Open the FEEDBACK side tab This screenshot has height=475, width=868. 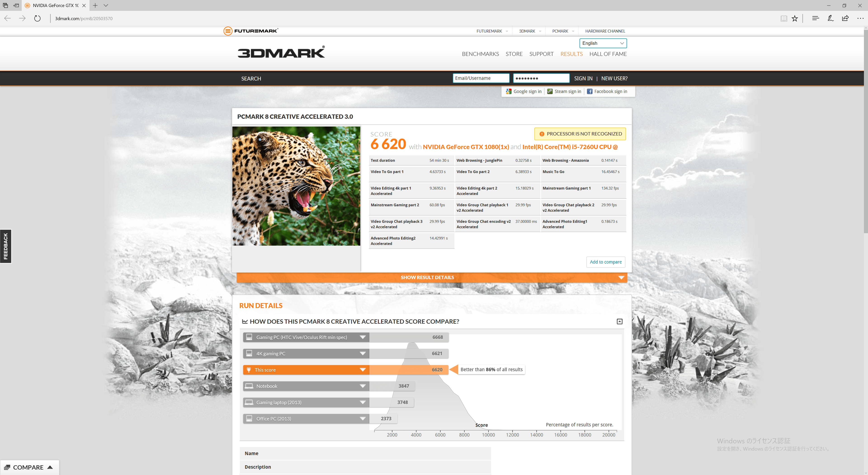pyautogui.click(x=6, y=246)
